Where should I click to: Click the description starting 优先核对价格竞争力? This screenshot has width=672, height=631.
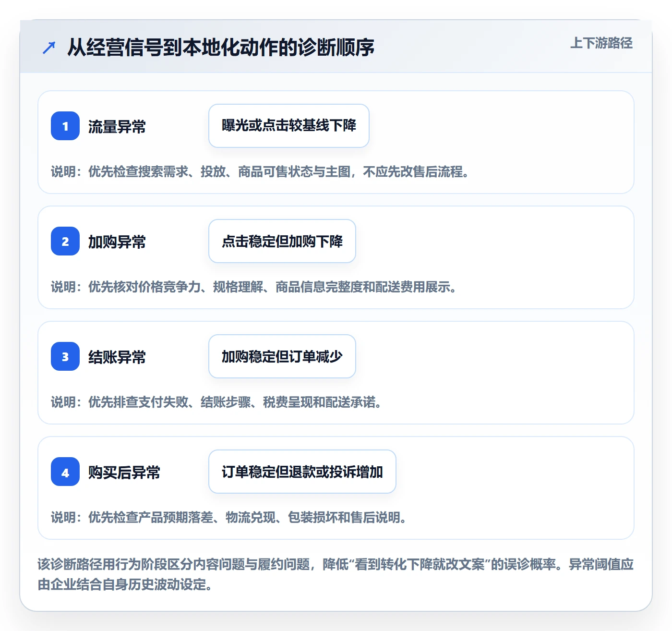coord(254,287)
